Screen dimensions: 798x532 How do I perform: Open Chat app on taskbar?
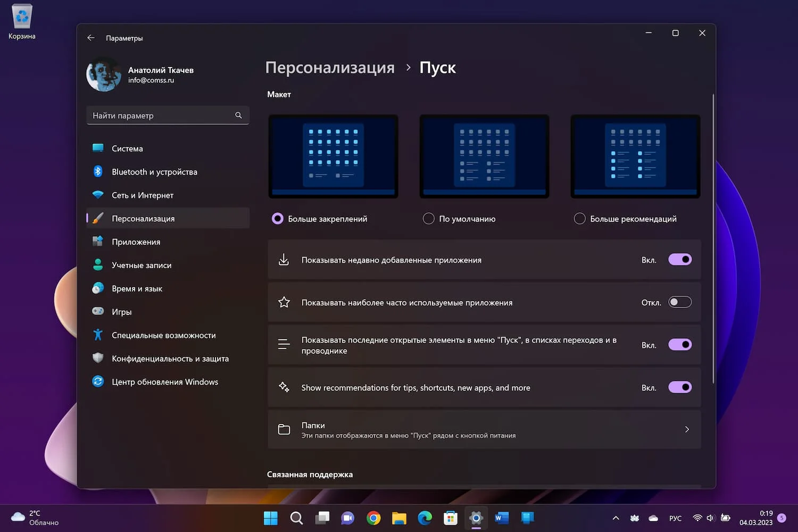[348, 518]
